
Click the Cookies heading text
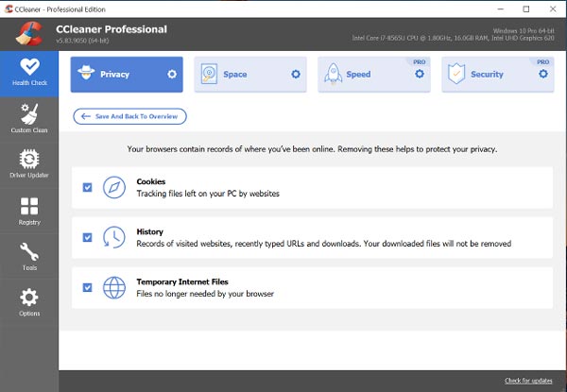pyautogui.click(x=151, y=181)
